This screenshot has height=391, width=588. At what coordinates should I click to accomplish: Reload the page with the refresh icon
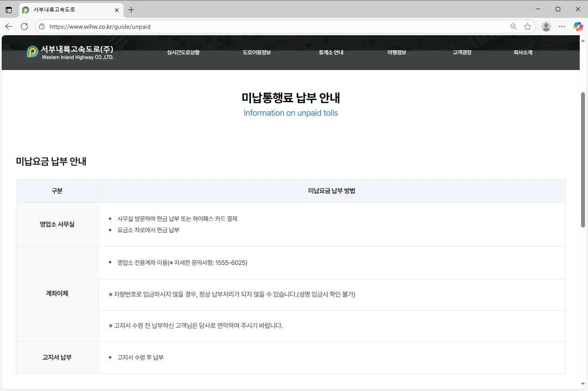[x=24, y=26]
